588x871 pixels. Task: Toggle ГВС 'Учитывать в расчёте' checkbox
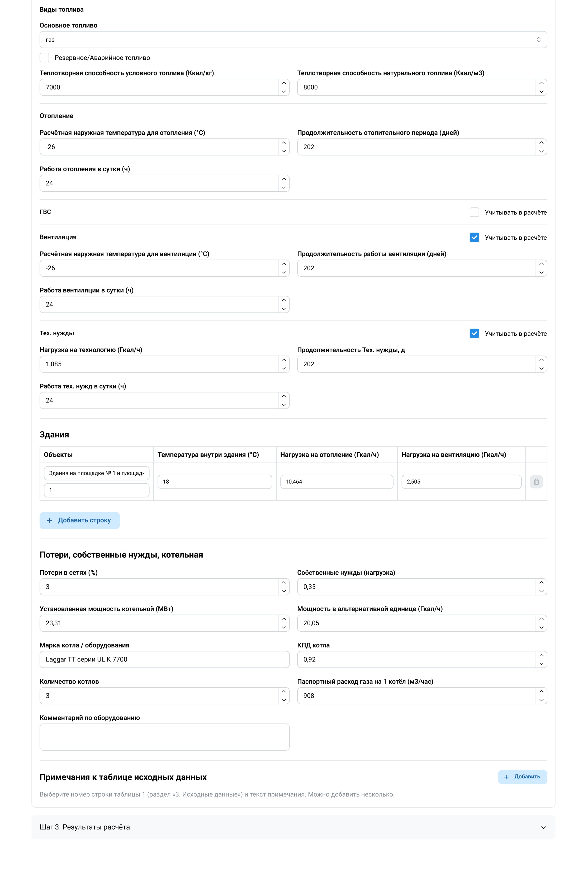point(474,212)
